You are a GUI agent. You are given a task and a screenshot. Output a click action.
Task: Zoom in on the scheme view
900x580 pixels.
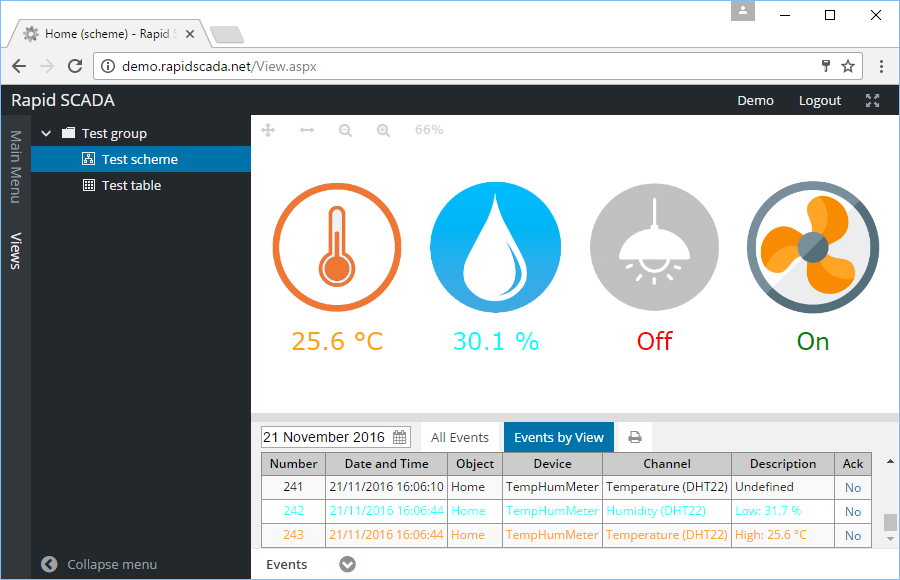coord(383,129)
